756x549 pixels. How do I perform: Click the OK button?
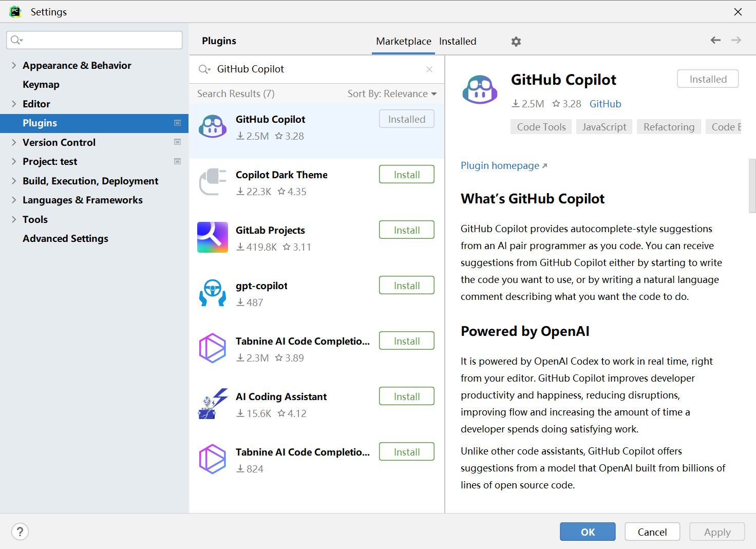pyautogui.click(x=588, y=532)
